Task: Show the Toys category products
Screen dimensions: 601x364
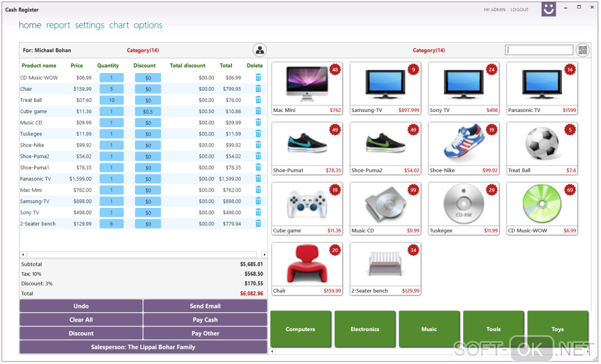Action: [557, 329]
